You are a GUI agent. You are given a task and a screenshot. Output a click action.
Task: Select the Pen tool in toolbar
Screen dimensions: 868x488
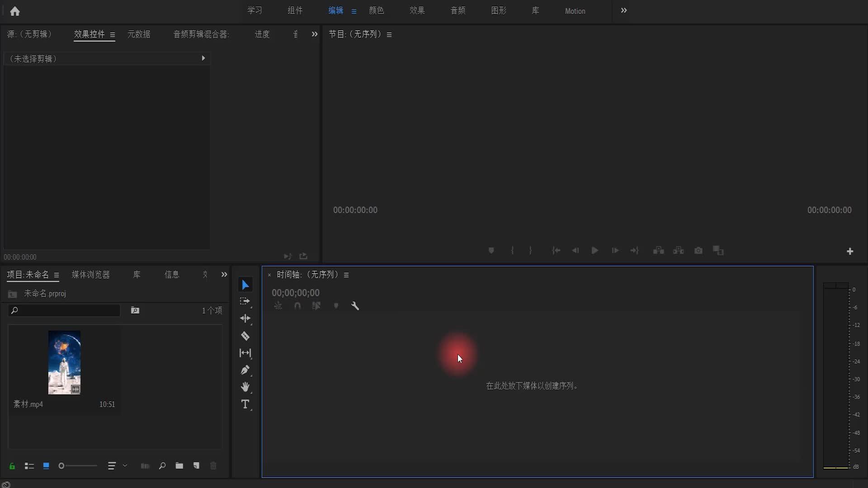click(245, 370)
